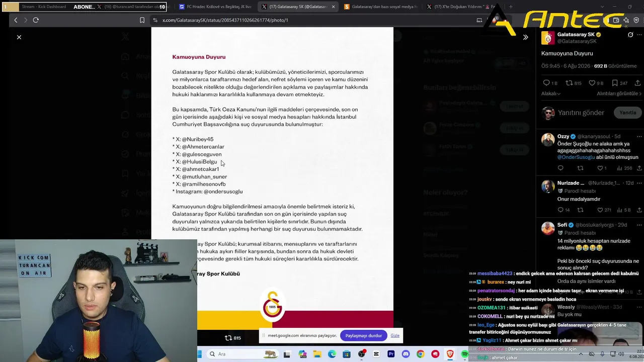The width and height of the screenshot is (644, 362).
Task: Repost Nurizade's comment
Action: (580, 210)
